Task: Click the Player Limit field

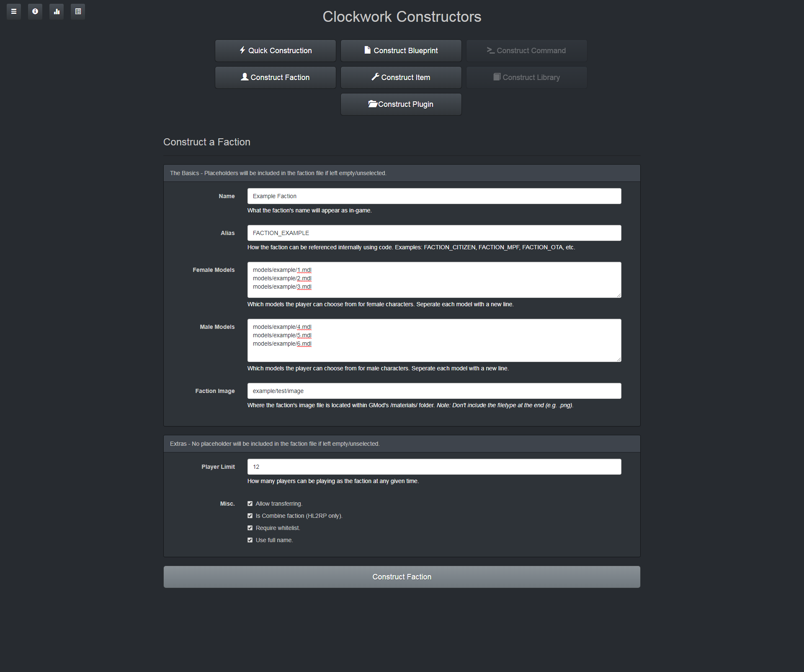Action: [x=434, y=467]
